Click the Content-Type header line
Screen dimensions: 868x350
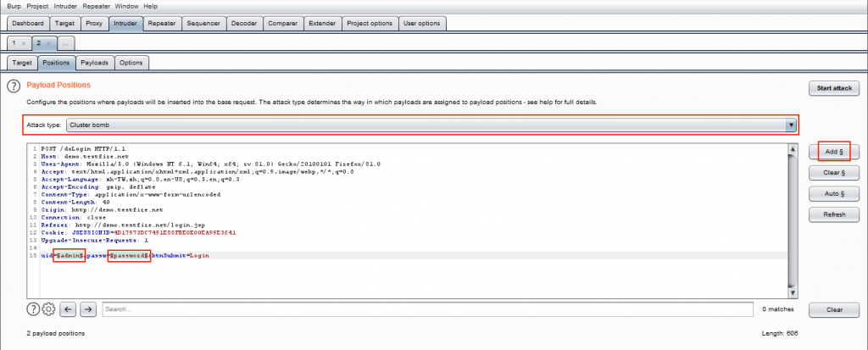(x=131, y=195)
